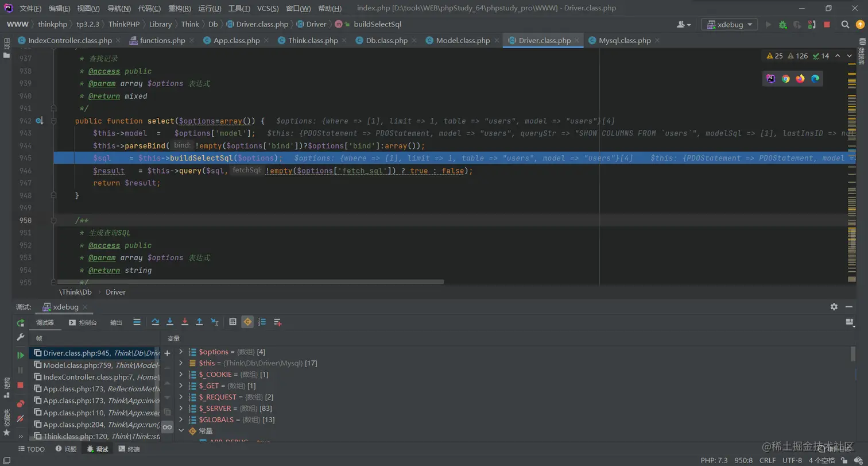The image size is (868, 466).
Task: Toggle Mute Breakpoints icon
Action: point(21,418)
